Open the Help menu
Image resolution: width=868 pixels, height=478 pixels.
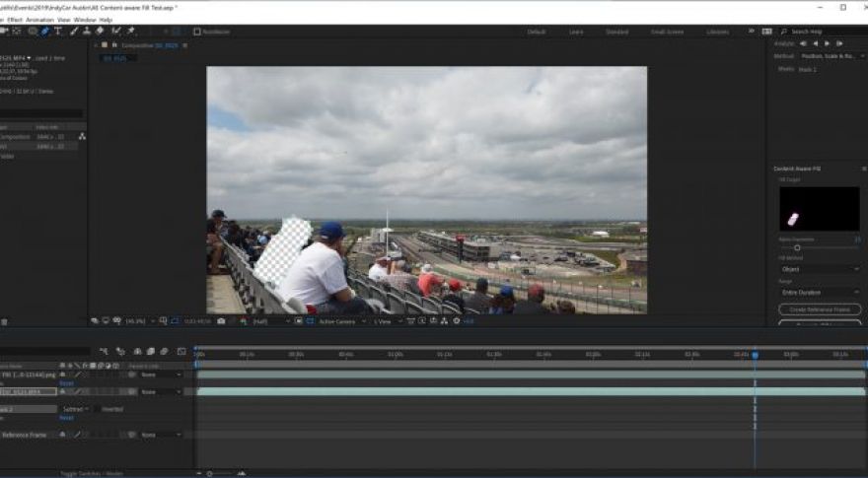[x=106, y=20]
